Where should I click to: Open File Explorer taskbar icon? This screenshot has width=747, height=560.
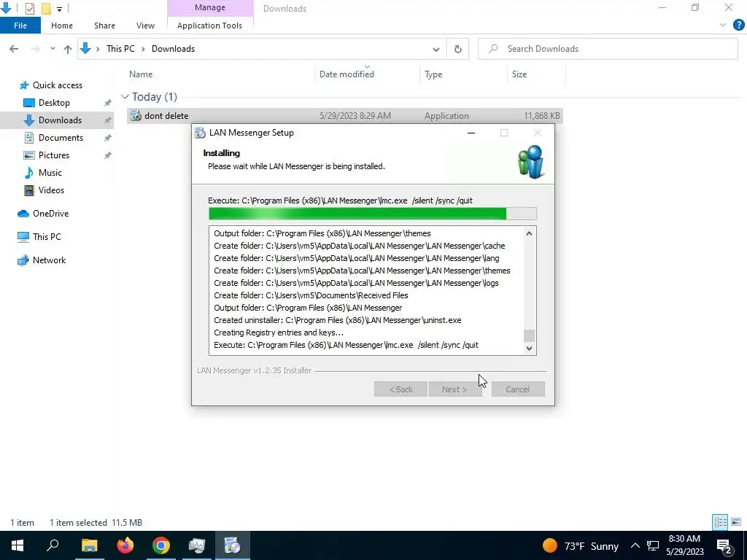[x=90, y=545]
